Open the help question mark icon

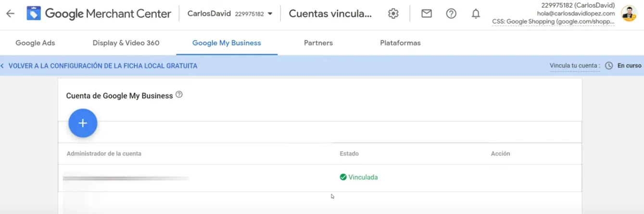click(451, 13)
